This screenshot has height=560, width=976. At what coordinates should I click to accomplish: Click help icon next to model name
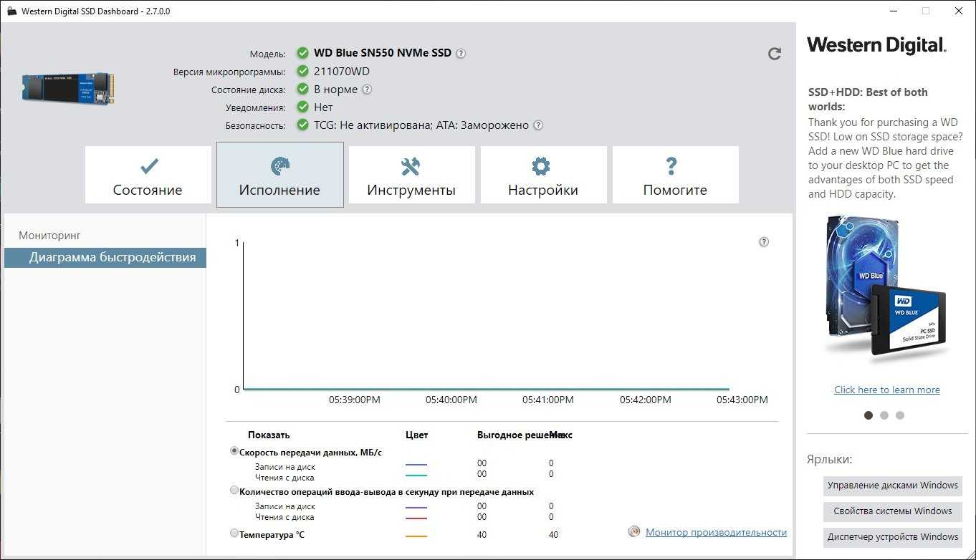461,53
